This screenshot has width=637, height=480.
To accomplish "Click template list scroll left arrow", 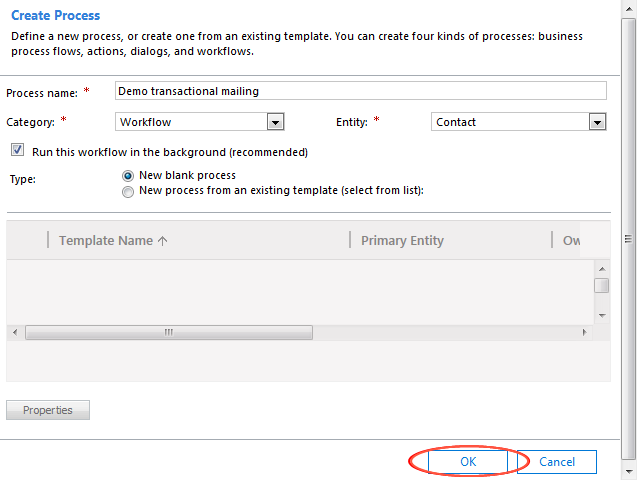I will tap(14, 332).
